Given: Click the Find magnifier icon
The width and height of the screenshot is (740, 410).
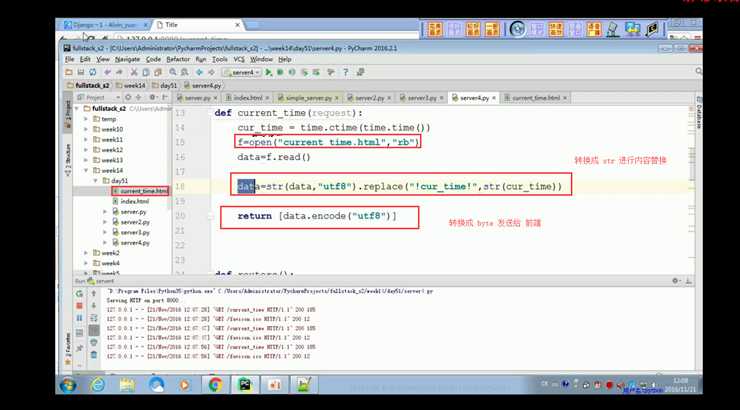Looking at the screenshot, I should (173, 72).
